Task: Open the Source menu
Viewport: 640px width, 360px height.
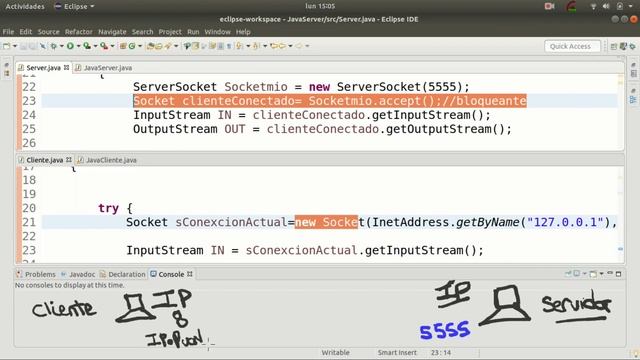Action: pyautogui.click(x=49, y=32)
